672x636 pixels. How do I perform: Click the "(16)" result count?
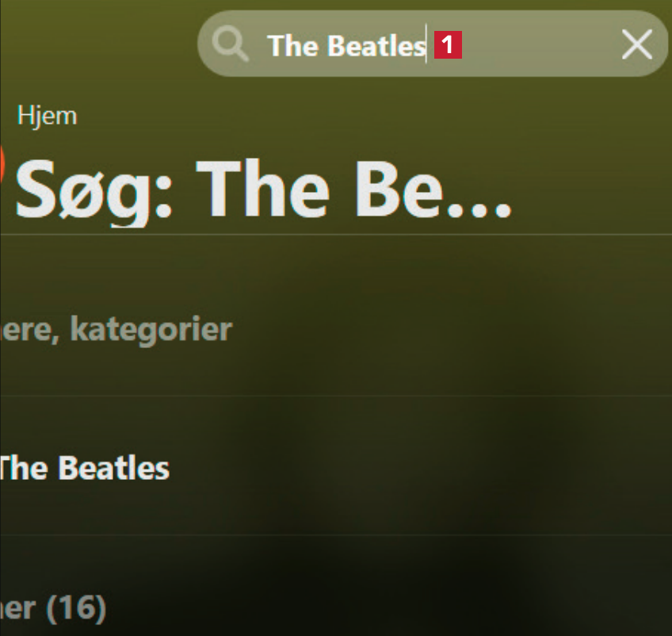coord(76,608)
